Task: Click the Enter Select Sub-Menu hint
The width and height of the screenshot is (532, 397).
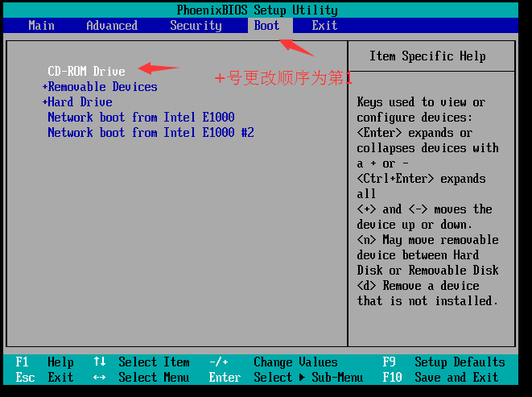Action: 286,378
